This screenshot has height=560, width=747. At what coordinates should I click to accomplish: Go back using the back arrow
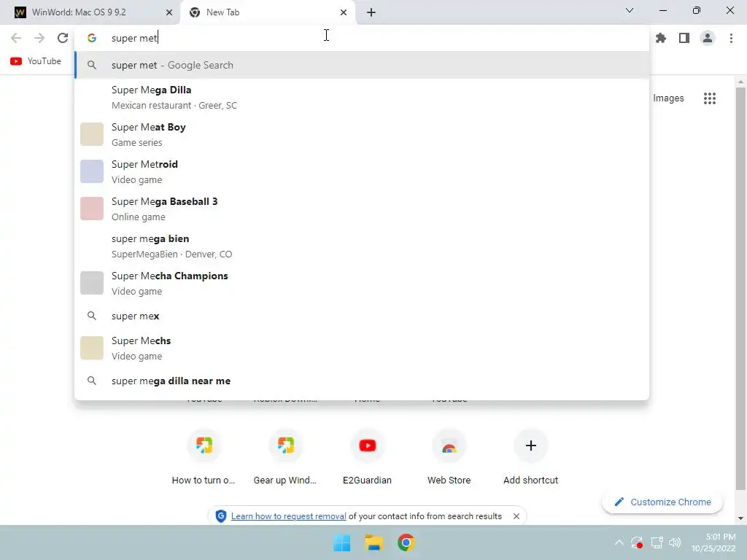tap(16, 38)
